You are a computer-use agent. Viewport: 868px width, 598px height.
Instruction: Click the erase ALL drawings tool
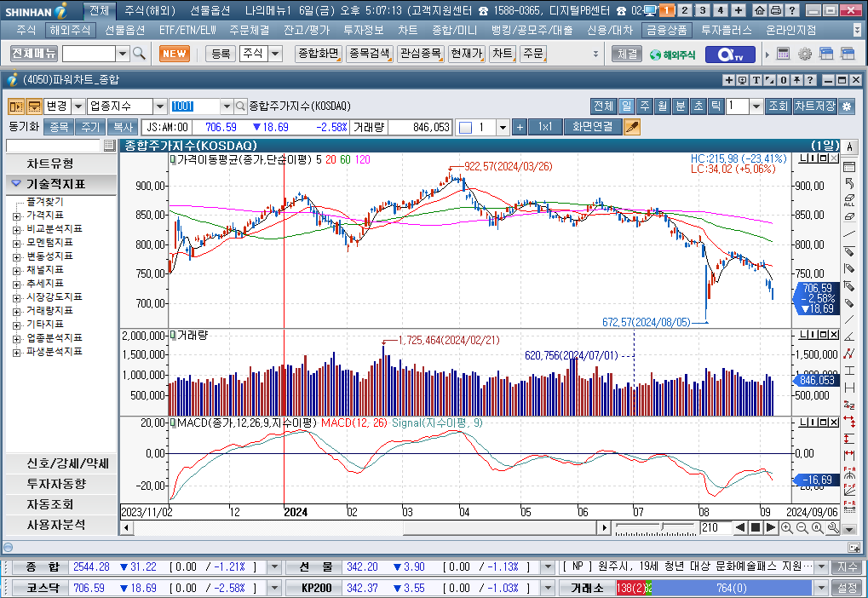[x=849, y=200]
